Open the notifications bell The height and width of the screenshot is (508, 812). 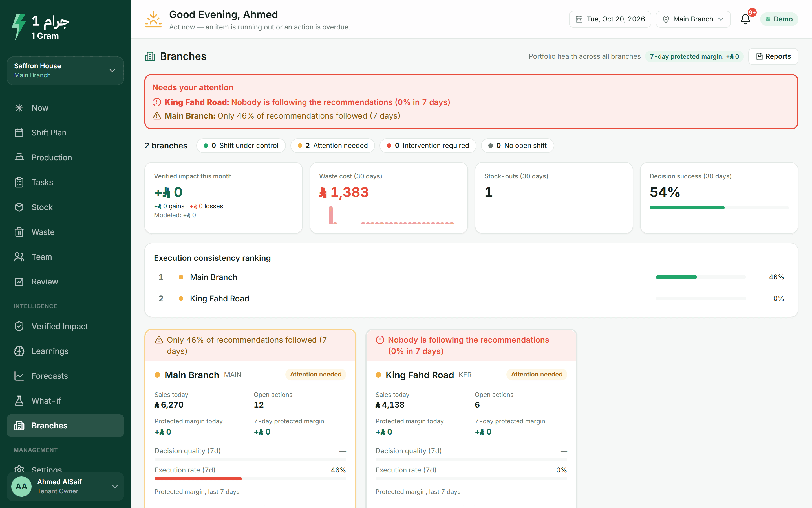(x=745, y=19)
